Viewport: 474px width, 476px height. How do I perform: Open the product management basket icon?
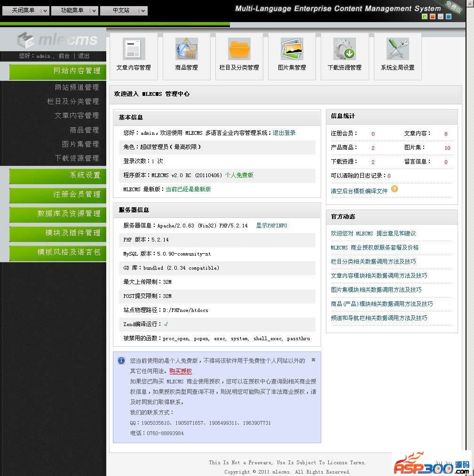[x=187, y=49]
